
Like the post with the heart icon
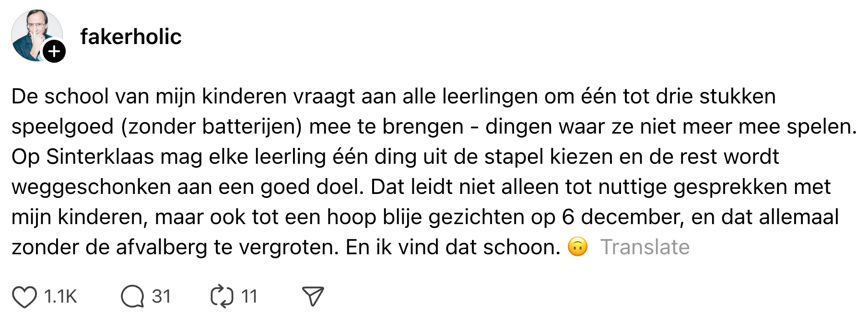pyautogui.click(x=24, y=296)
